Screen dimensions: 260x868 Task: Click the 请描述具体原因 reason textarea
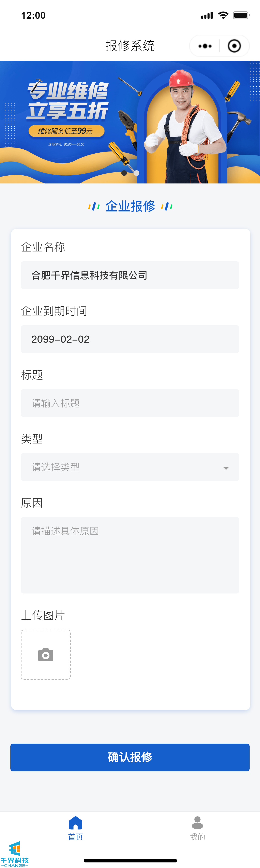(x=130, y=555)
